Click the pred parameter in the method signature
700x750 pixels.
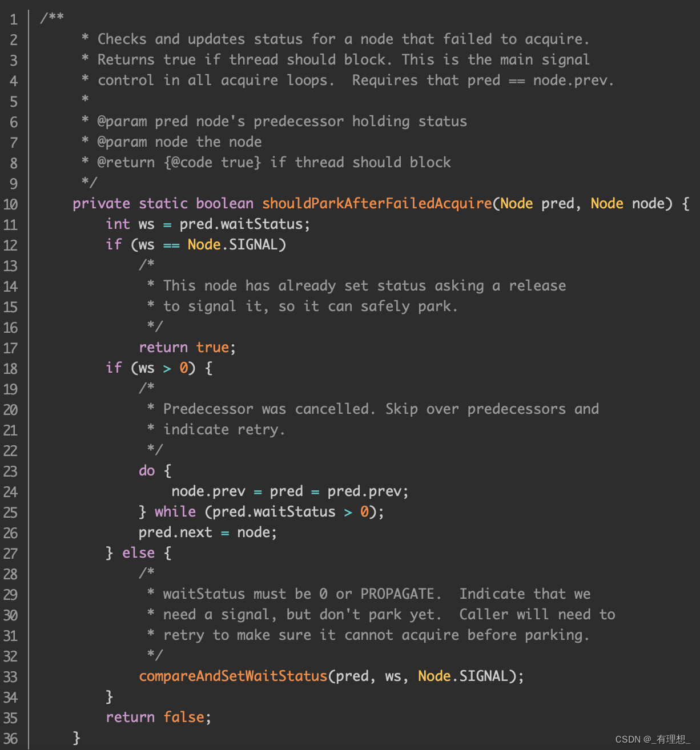click(558, 203)
